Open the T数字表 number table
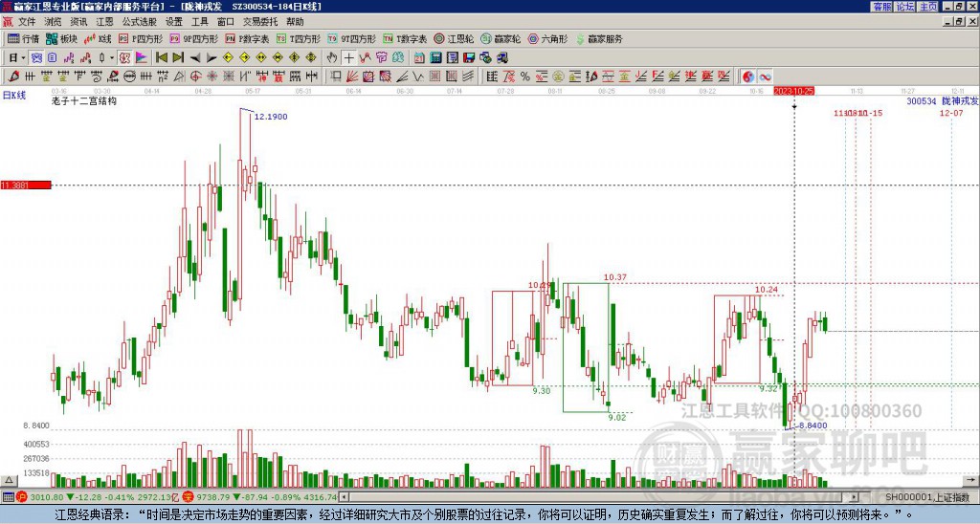 coord(405,38)
